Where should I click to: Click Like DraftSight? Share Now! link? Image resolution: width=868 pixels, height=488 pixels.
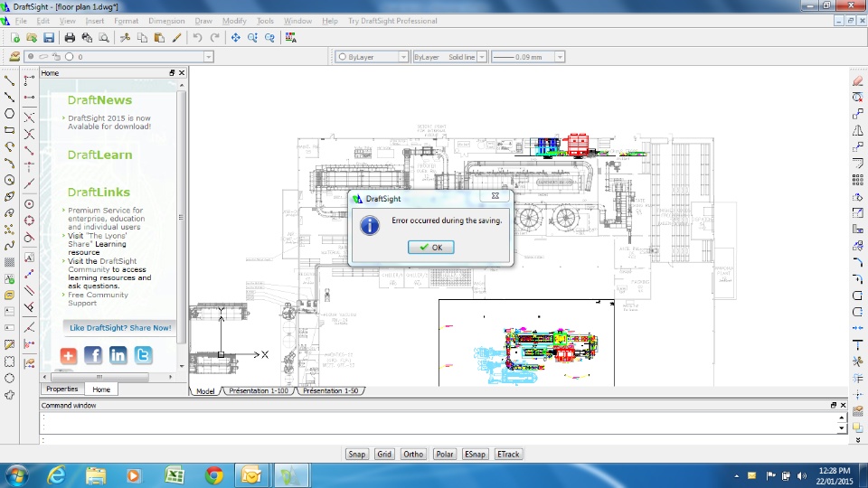[120, 327]
